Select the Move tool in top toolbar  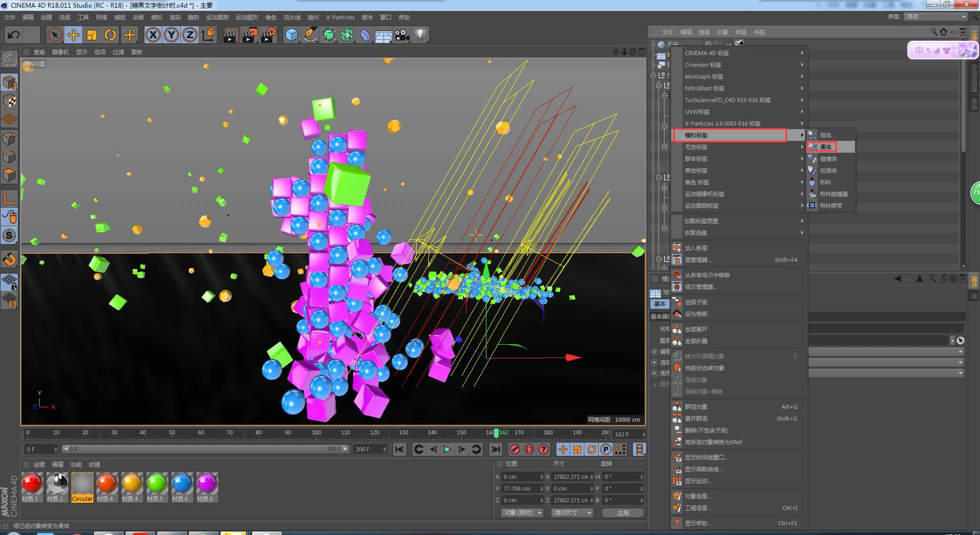point(73,35)
